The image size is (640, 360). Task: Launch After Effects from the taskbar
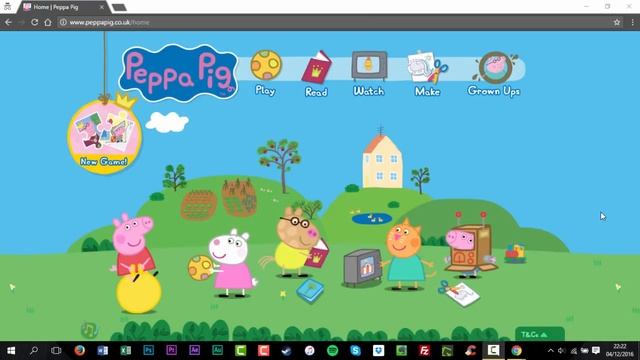[x=194, y=351]
